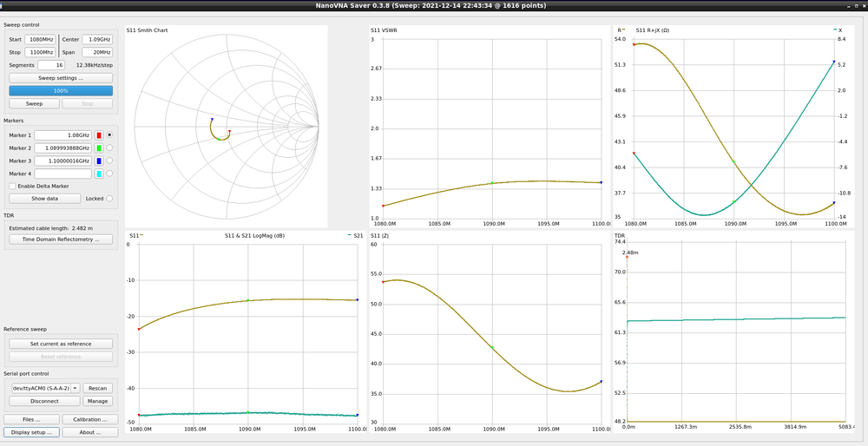The width and height of the screenshot is (868, 446).
Task: Select the Marker 2 radio button
Action: pos(109,148)
